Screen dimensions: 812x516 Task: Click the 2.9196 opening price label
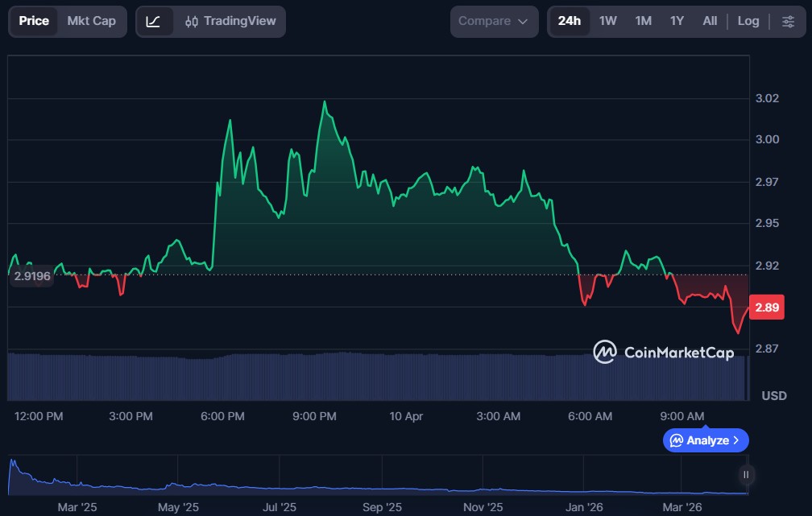(x=32, y=276)
